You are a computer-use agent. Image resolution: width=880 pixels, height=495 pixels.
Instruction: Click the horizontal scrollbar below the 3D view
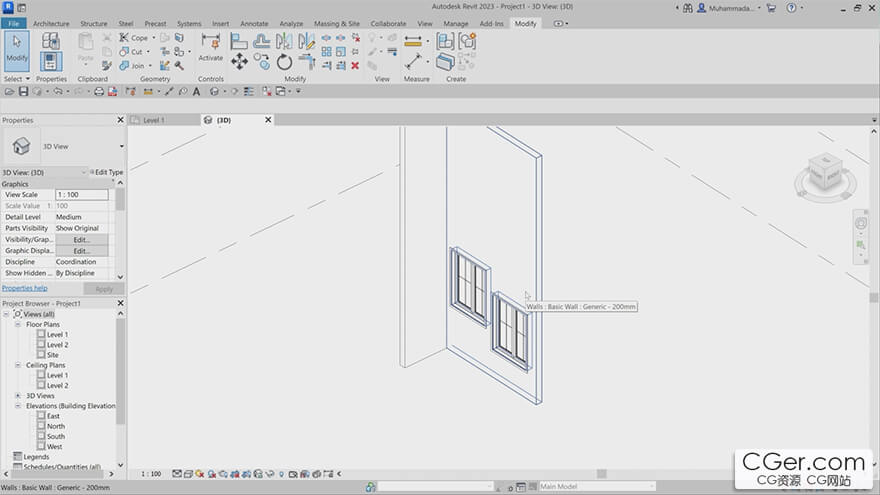pyautogui.click(x=600, y=473)
